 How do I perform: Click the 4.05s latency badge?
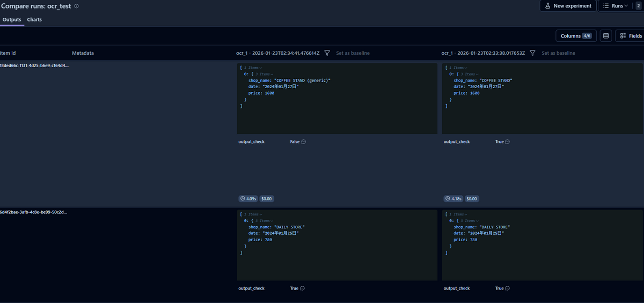pyautogui.click(x=247, y=198)
